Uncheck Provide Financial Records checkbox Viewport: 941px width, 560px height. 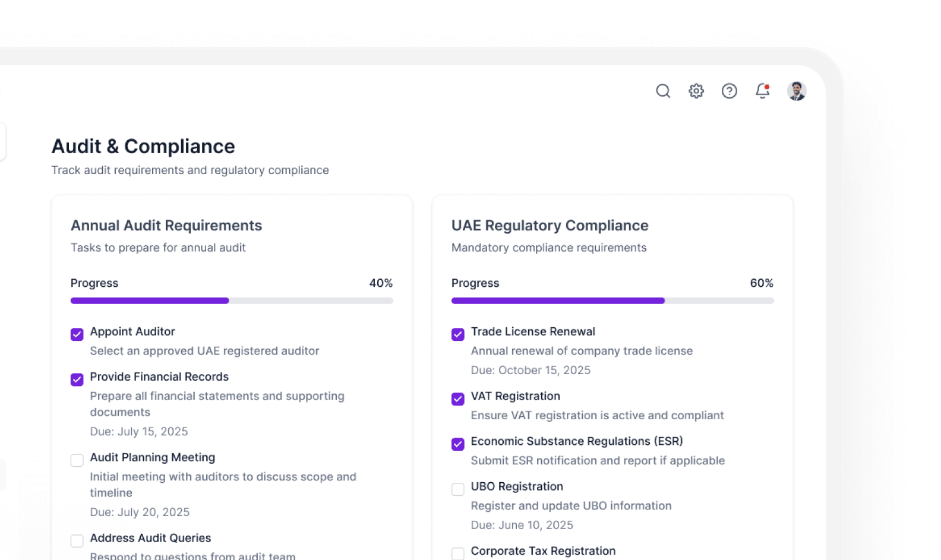(x=77, y=379)
